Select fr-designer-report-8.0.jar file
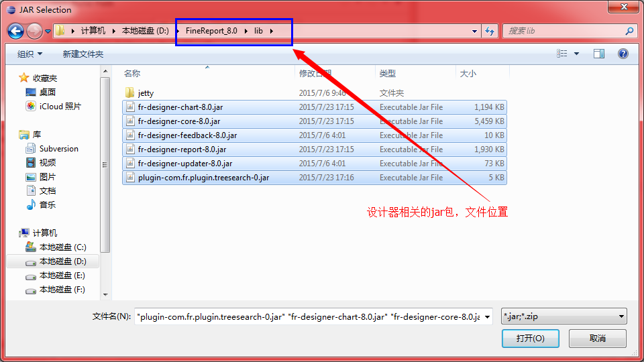The width and height of the screenshot is (644, 362). coord(314,149)
